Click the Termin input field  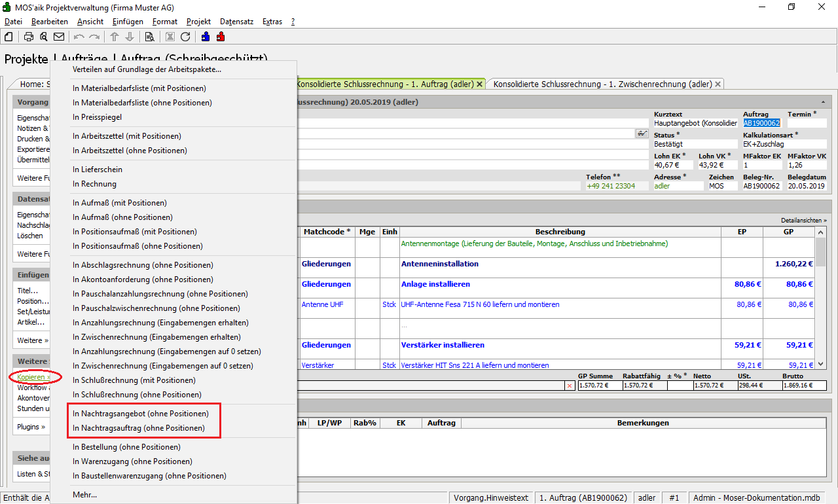tap(806, 123)
